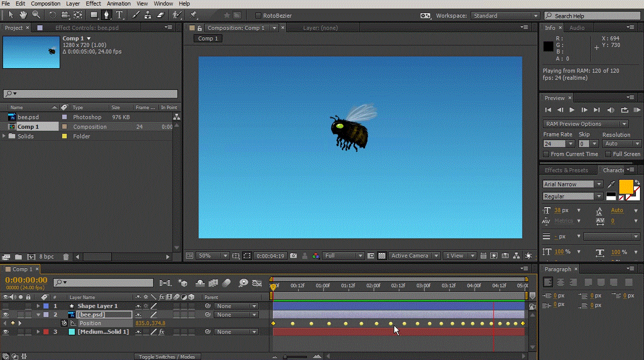644x360 pixels.
Task: Open the Composition menu
Action: coord(45,4)
